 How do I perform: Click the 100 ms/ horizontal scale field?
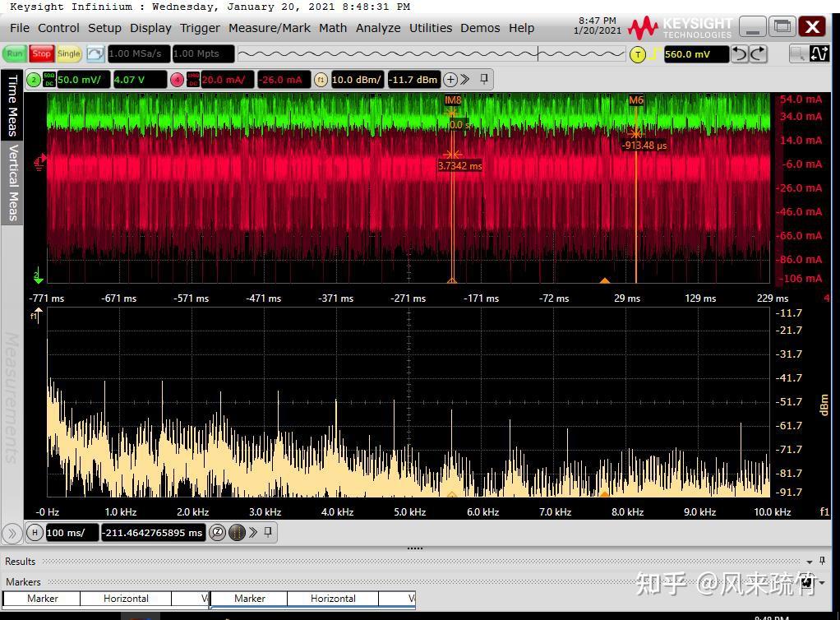click(72, 533)
